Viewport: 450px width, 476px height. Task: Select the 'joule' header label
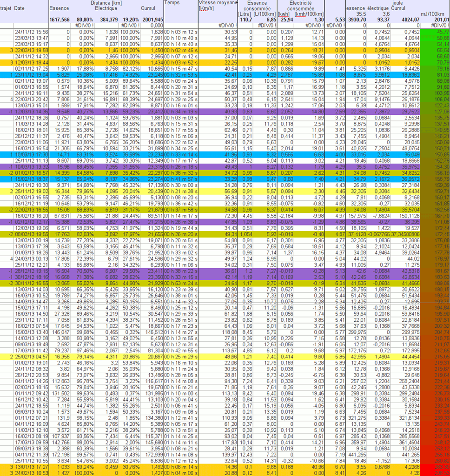coord(397,3)
